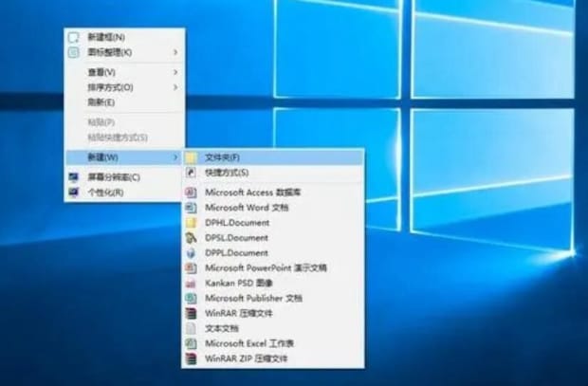The width and height of the screenshot is (588, 386).
Task: Choose 新建(W) in the context menu
Action: tap(103, 156)
